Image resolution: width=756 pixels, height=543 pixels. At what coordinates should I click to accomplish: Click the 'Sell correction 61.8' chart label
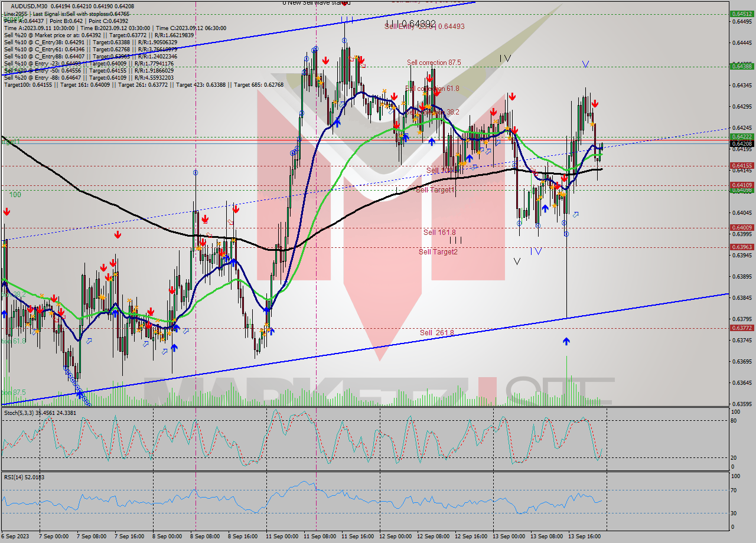[432, 89]
